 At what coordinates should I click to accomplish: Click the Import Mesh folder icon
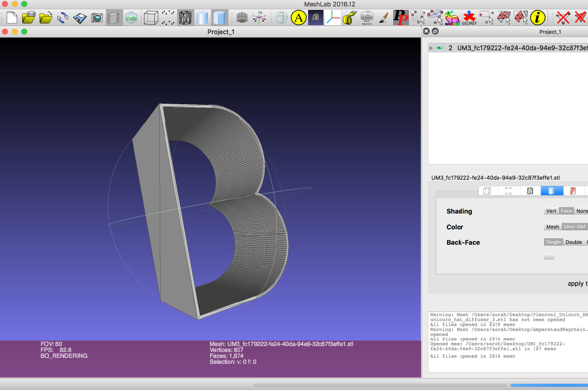click(45, 18)
